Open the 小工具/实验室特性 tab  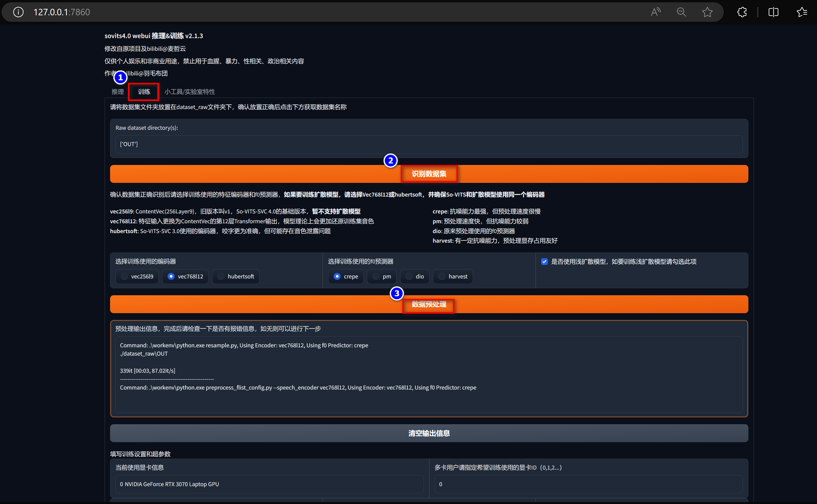coord(189,92)
